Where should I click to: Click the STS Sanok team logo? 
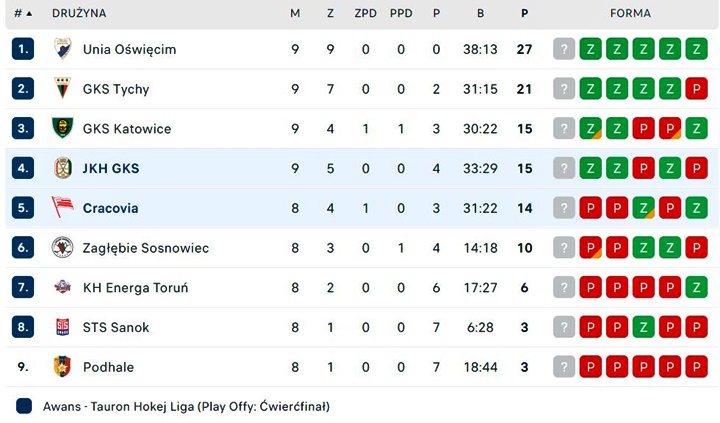62,327
